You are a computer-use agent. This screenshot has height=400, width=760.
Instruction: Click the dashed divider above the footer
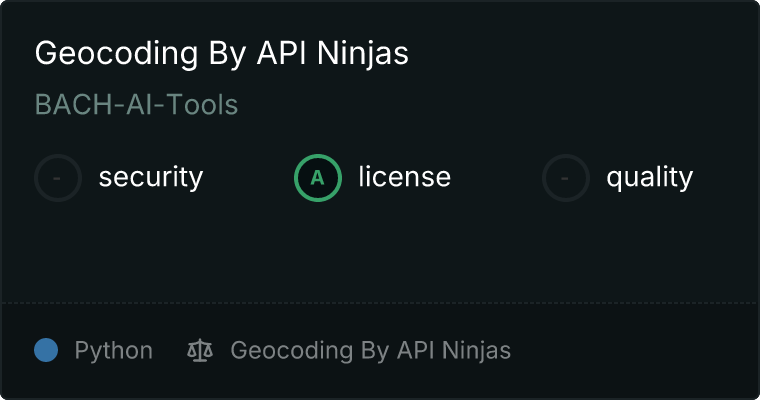click(x=380, y=302)
